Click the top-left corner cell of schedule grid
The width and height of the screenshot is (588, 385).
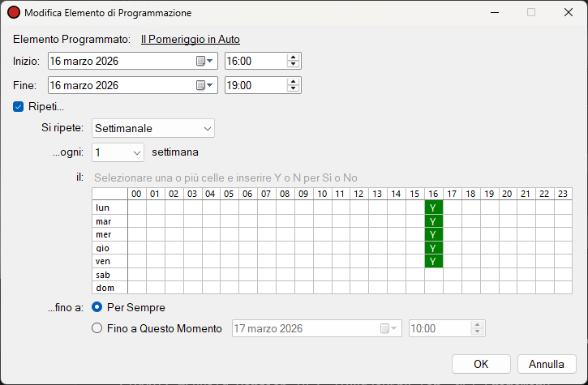tap(109, 194)
